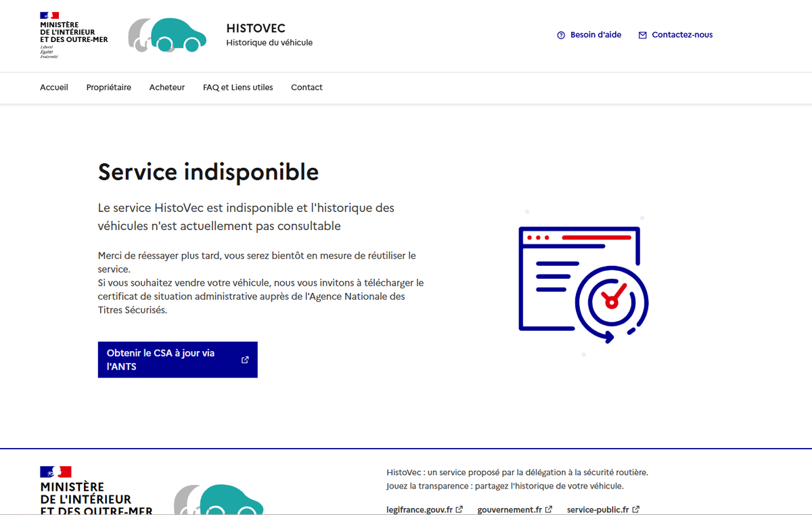Click the question mark help icon
Viewport: 812px width, 515px height.
tap(561, 35)
